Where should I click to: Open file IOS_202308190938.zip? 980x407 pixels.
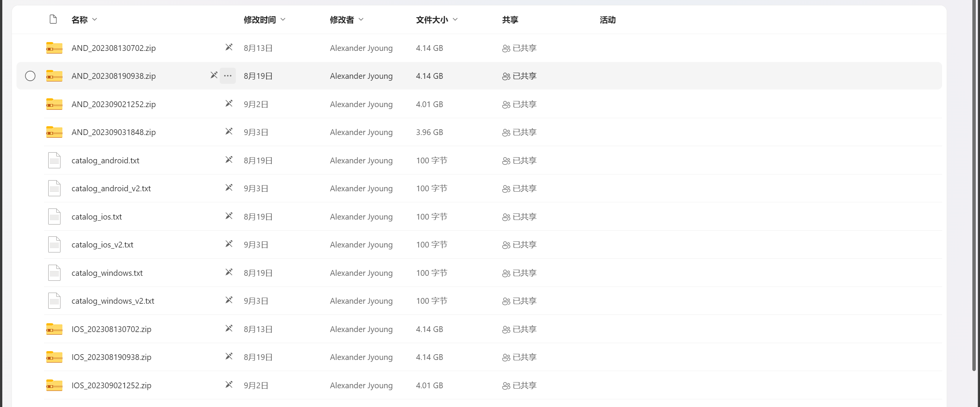[x=111, y=357]
